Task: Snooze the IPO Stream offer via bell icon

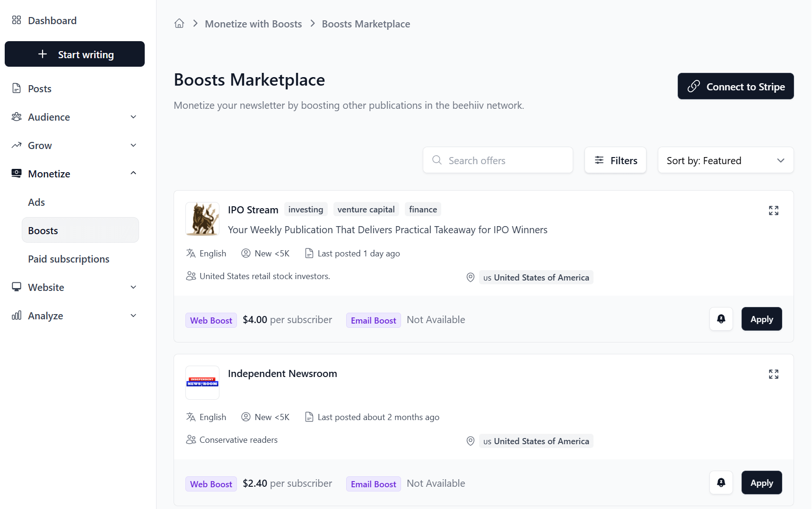Action: tap(721, 319)
